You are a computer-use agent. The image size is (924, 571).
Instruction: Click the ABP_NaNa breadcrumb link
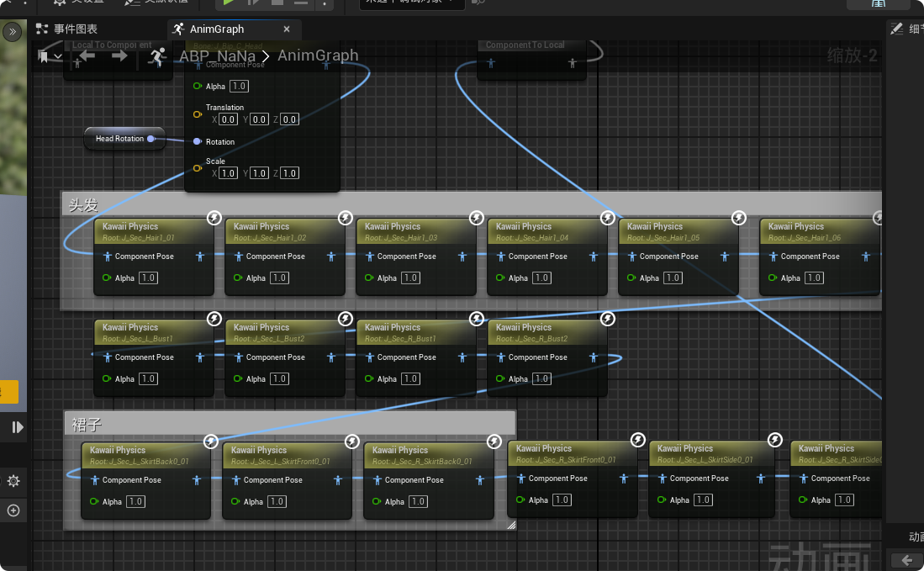click(218, 56)
